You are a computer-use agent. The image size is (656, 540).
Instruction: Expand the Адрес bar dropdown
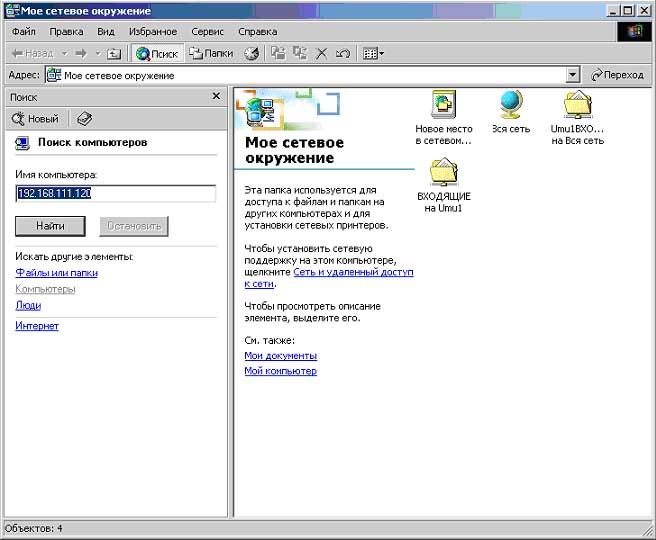click(573, 75)
